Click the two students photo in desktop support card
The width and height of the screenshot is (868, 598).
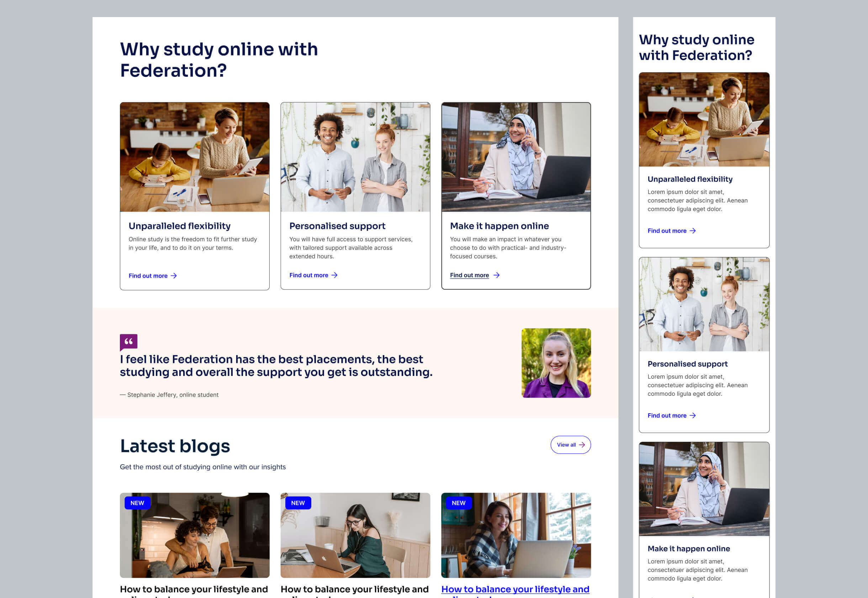(x=355, y=157)
